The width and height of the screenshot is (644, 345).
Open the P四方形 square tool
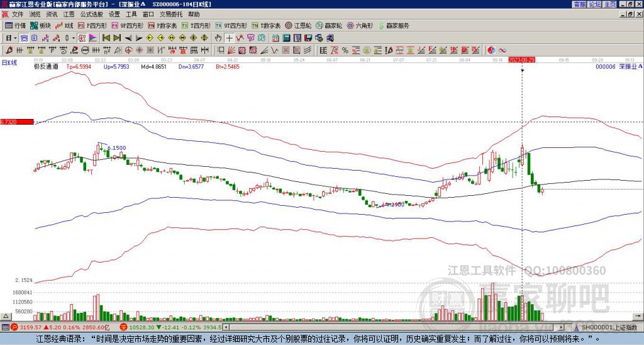coord(92,25)
